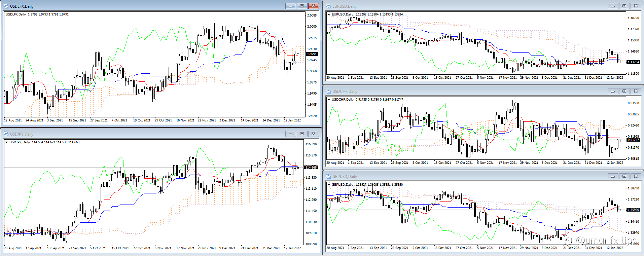Expand the triangle beside GBPUSD,Daily chart label
This screenshot has height=256, width=644.
pos(329,185)
